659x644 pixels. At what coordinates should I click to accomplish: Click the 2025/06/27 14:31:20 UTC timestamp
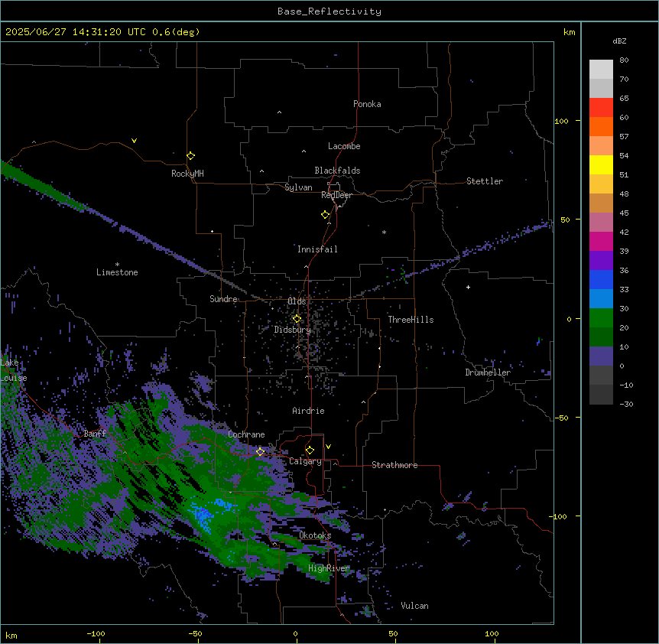[x=102, y=32]
